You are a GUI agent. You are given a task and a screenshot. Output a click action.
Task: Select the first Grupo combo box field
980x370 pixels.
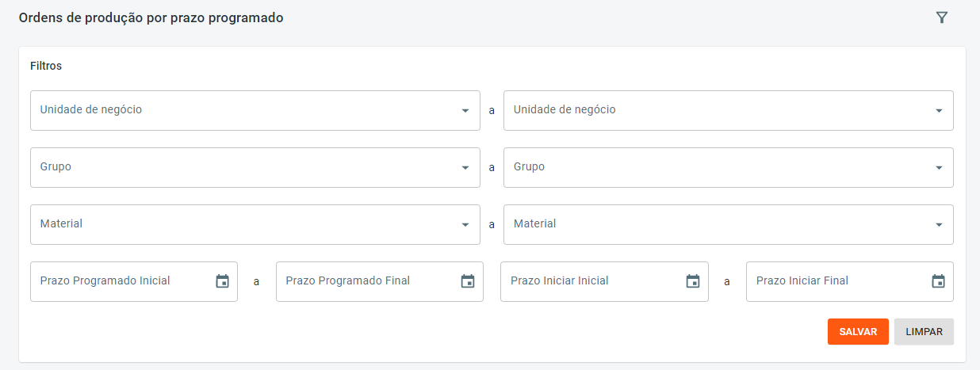[238, 168]
